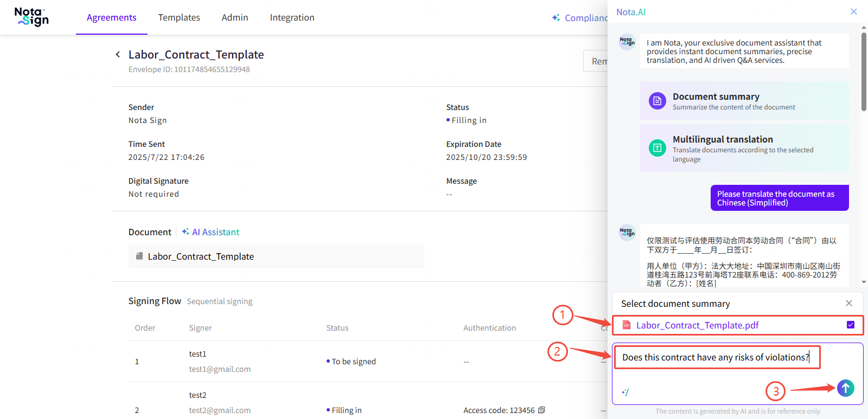Copy the access code 123456

pos(541,410)
